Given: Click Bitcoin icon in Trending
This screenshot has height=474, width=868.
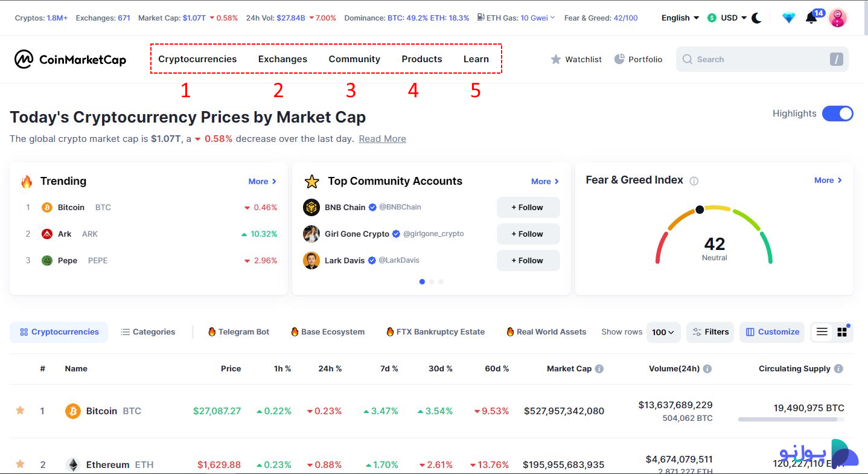Looking at the screenshot, I should coord(47,207).
